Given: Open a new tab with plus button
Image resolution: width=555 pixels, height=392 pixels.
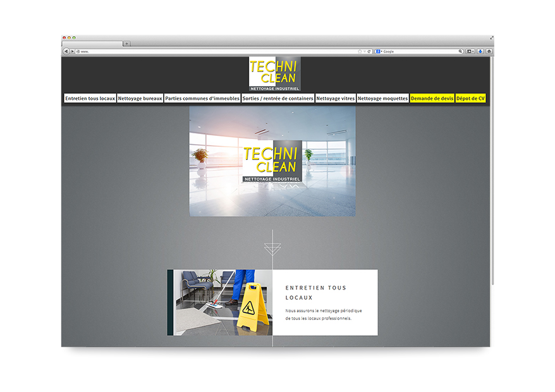Looking at the screenshot, I should pyautogui.click(x=126, y=44).
